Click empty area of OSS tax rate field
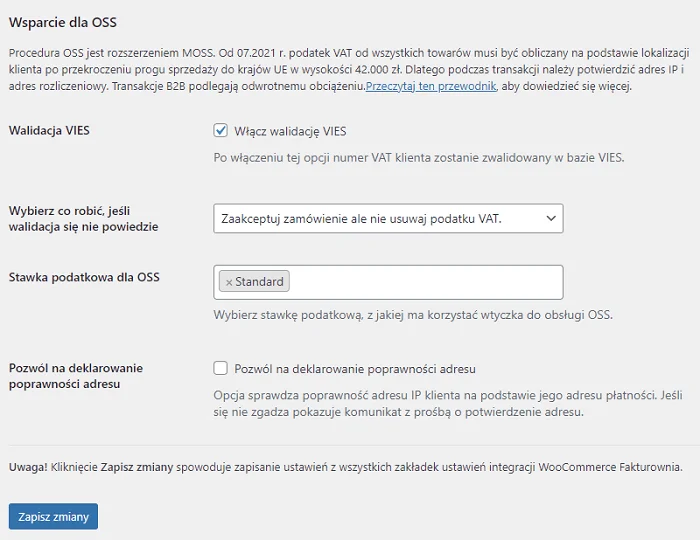The height and width of the screenshot is (540, 700). point(426,282)
